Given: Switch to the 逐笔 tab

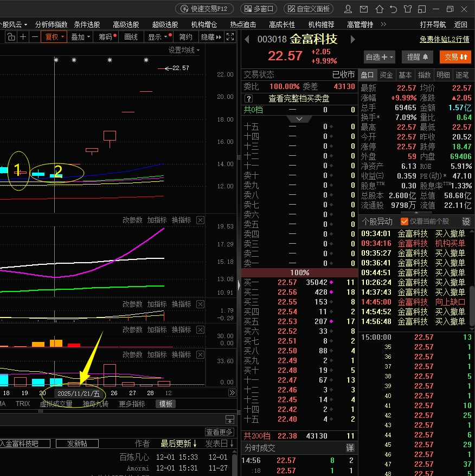Looking at the screenshot, I should tap(463, 75).
